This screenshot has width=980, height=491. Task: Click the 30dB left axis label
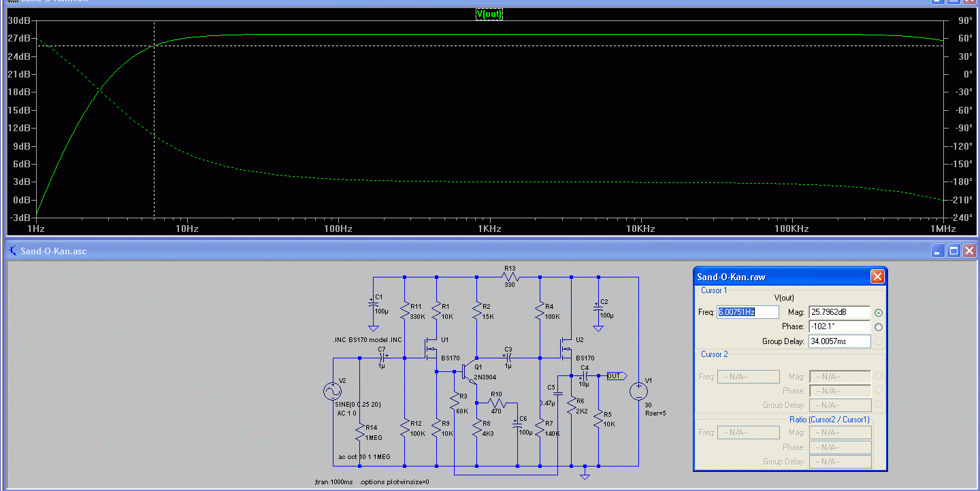[18, 20]
